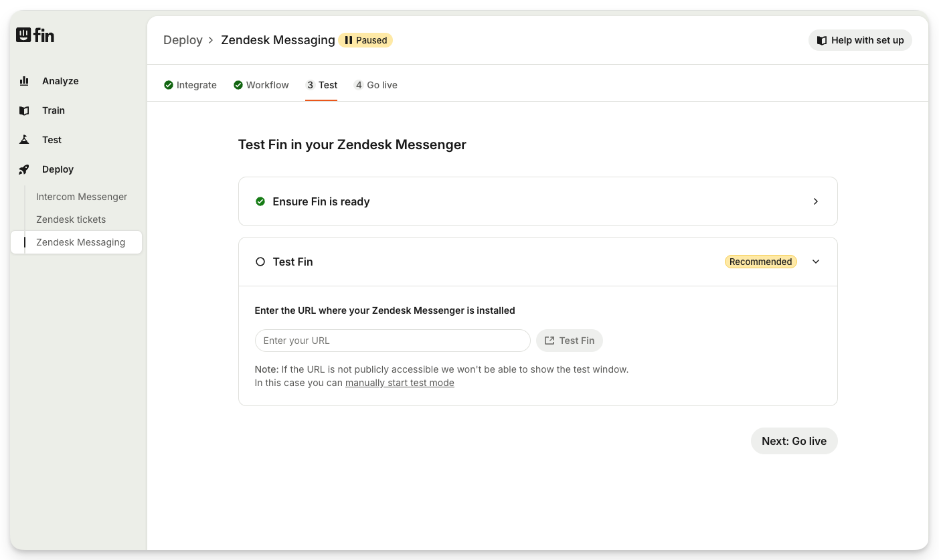939x560 pixels.
Task: Expand the Ensure Fin is ready section
Action: (815, 201)
